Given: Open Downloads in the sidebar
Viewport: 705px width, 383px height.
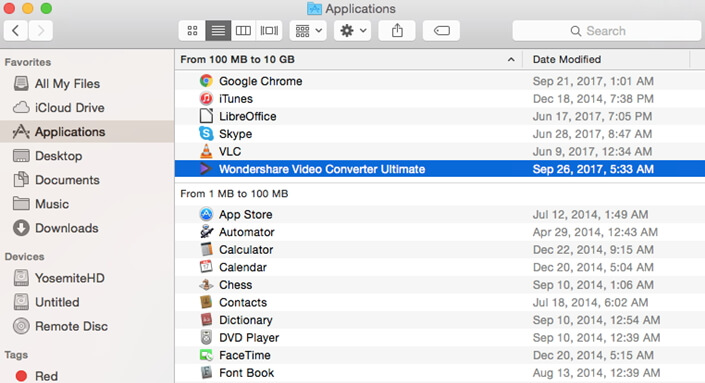Looking at the screenshot, I should 87,228.
